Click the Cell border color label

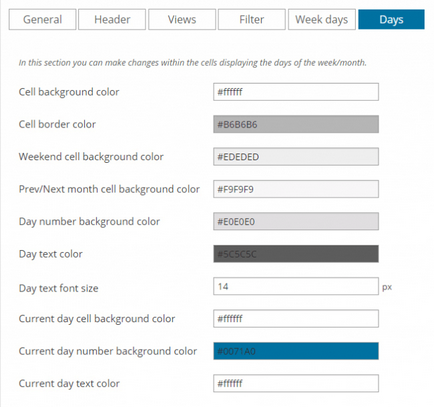tap(57, 124)
